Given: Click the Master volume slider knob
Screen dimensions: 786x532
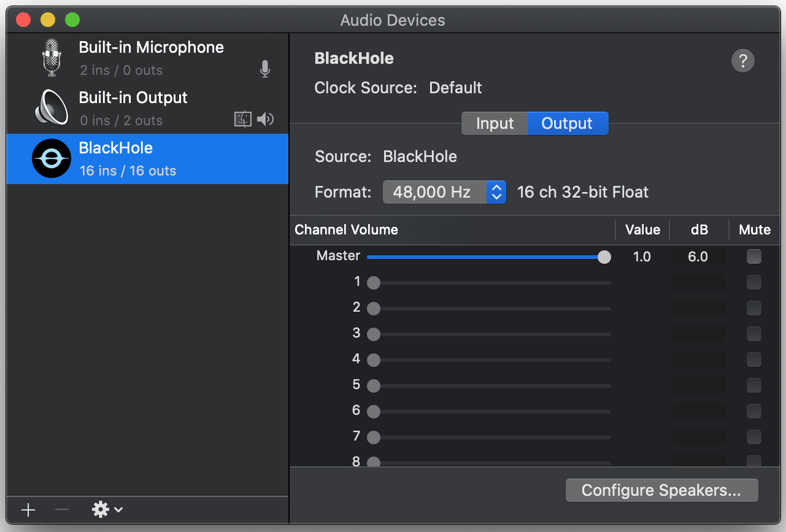Looking at the screenshot, I should point(604,257).
